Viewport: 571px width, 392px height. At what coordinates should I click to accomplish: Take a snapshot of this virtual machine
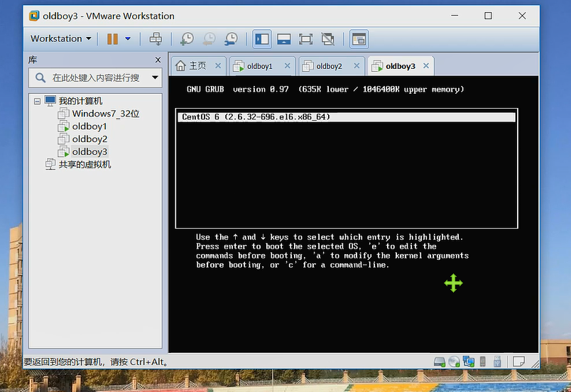(187, 38)
